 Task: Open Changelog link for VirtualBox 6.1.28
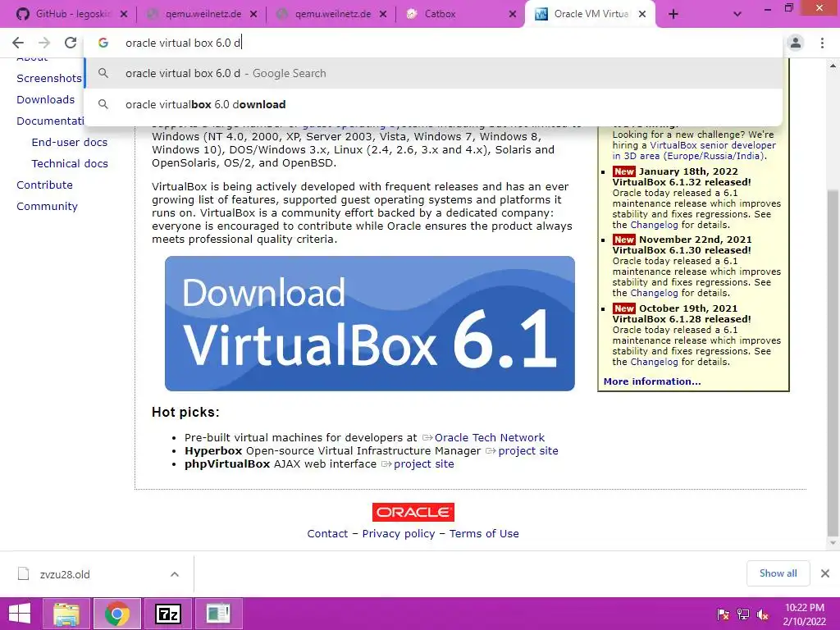(x=654, y=362)
